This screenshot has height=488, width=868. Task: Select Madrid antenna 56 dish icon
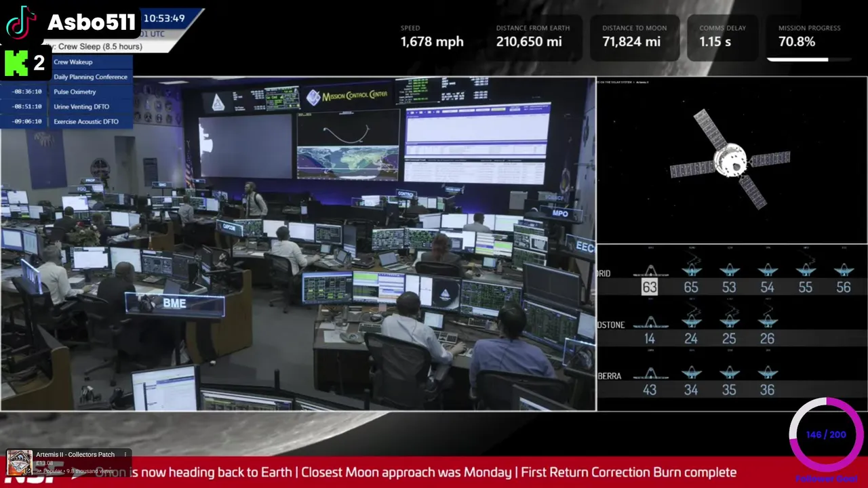[x=844, y=270]
